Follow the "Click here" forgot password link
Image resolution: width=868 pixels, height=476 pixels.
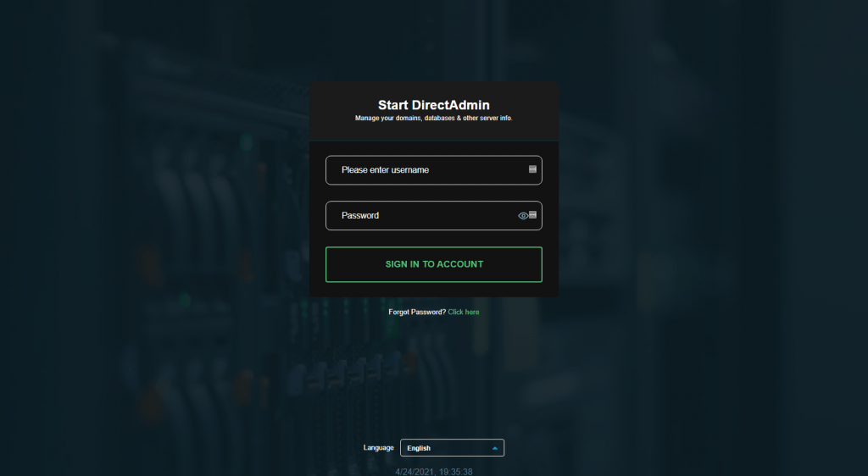[464, 313]
